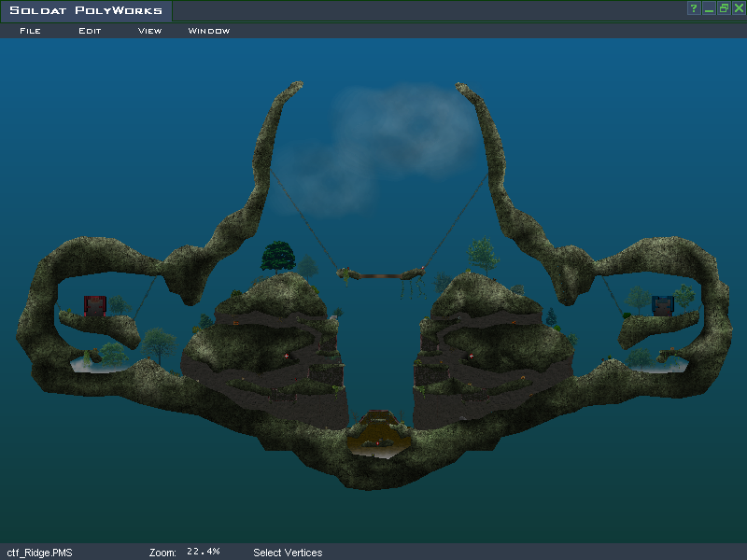Screen dimensions: 747x560
Task: Open the Edit menu
Action: point(90,31)
